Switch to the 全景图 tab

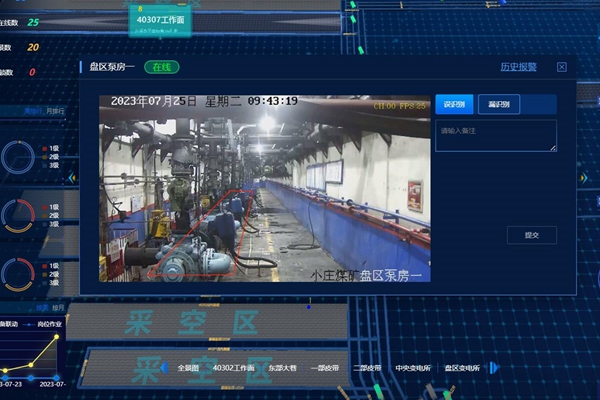pyautogui.click(x=188, y=368)
